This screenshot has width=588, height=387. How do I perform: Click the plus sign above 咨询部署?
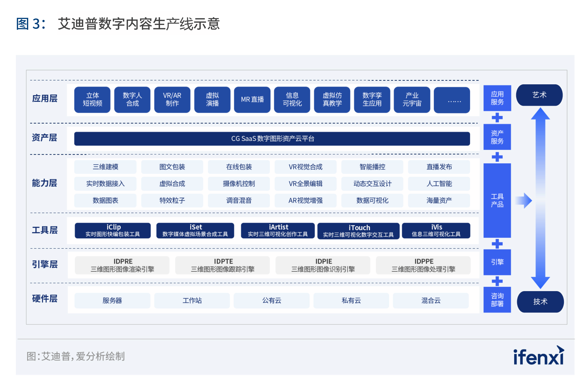pos(497,281)
